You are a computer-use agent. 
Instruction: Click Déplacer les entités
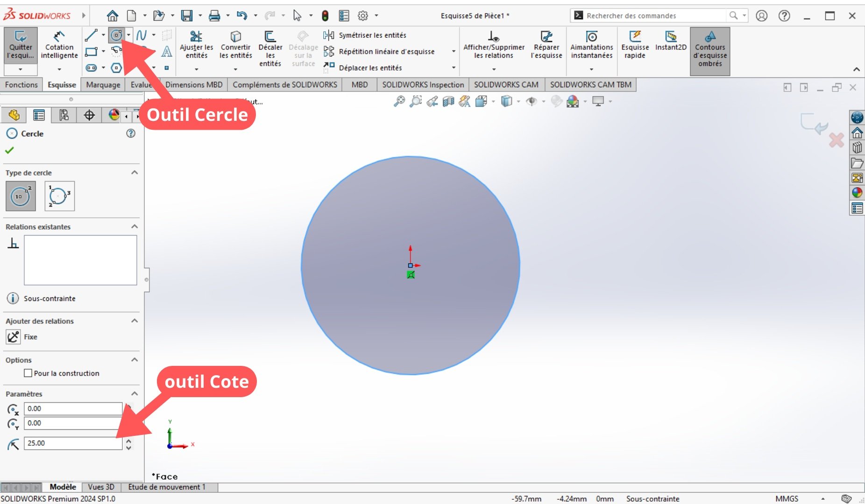tap(362, 68)
